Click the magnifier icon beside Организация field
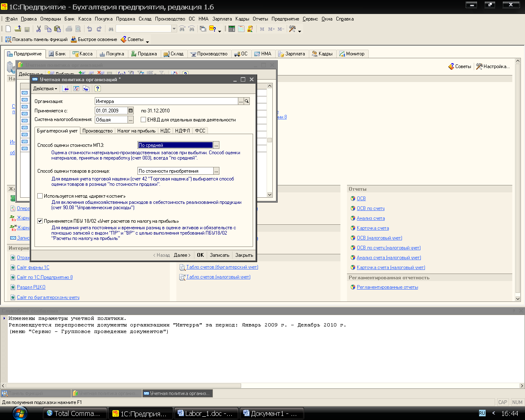This screenshot has height=420, width=525. (x=247, y=101)
